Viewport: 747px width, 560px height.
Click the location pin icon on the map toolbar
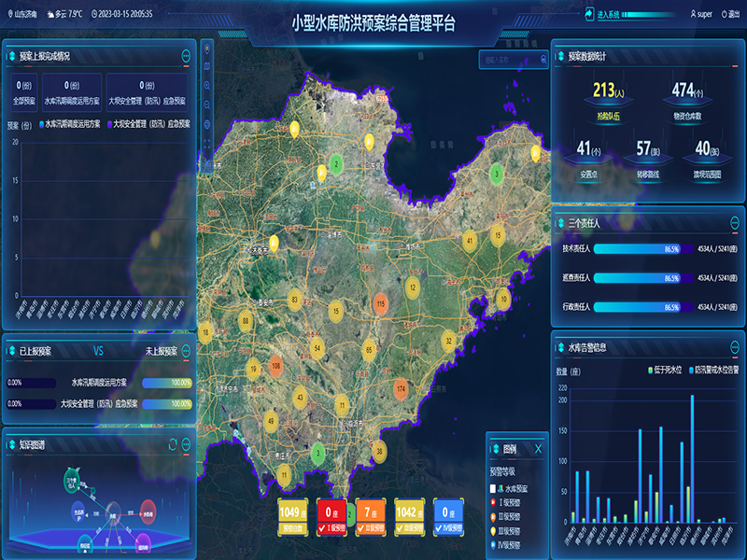[x=206, y=48]
